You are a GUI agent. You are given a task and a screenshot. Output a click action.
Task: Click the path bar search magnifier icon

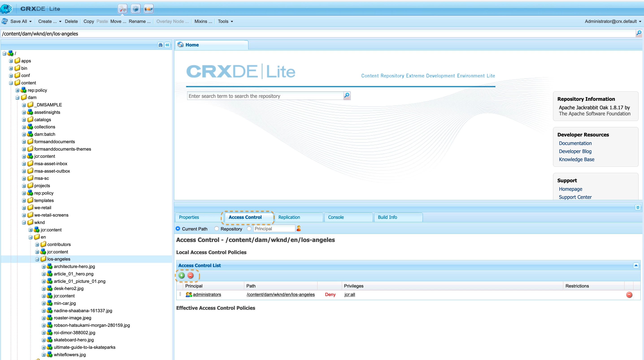pyautogui.click(x=639, y=33)
